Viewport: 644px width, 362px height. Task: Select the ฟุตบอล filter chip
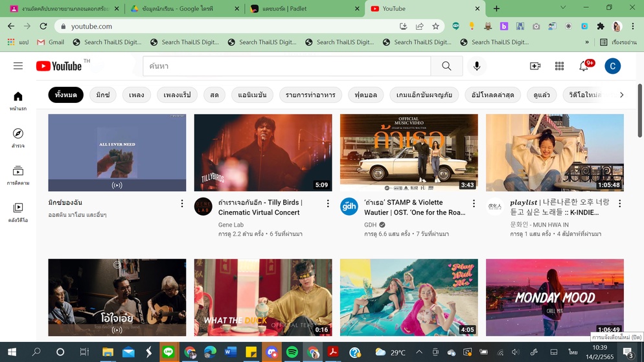[365, 95]
